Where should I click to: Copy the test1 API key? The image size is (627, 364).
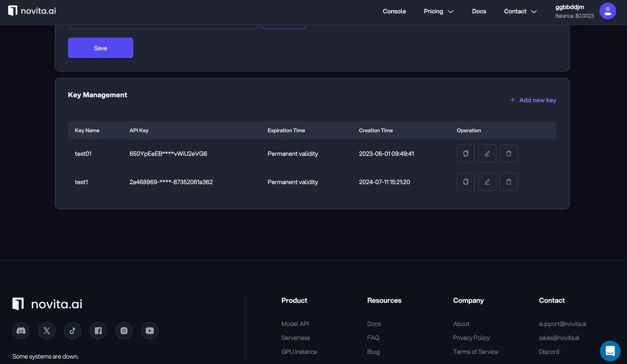pos(466,182)
